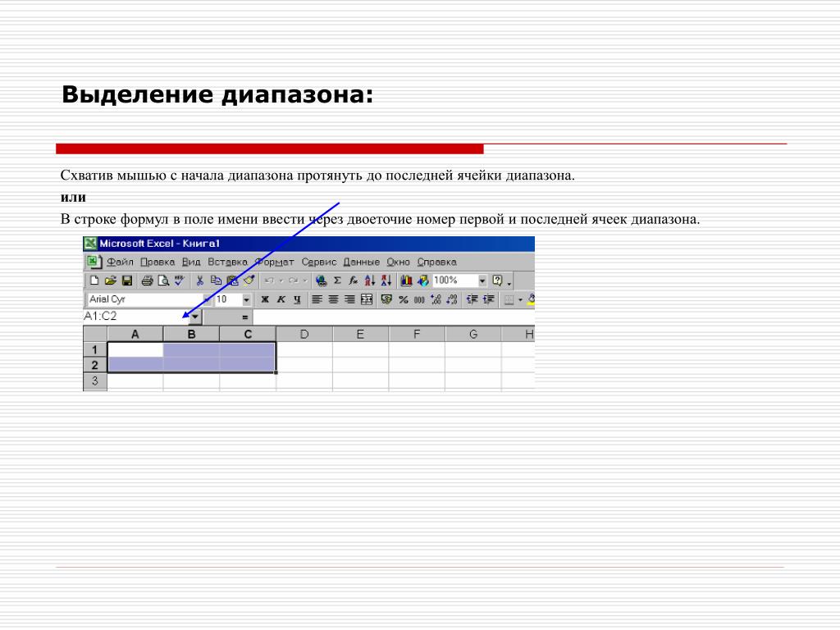Screen dimensions: 840x630
Task: Click inside the formula bar field
Action: click(394, 317)
